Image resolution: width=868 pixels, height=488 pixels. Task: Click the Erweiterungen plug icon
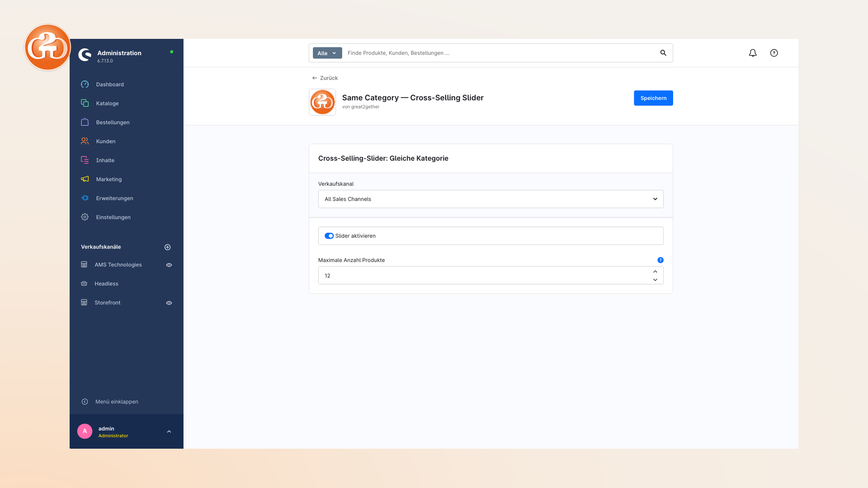(x=85, y=198)
